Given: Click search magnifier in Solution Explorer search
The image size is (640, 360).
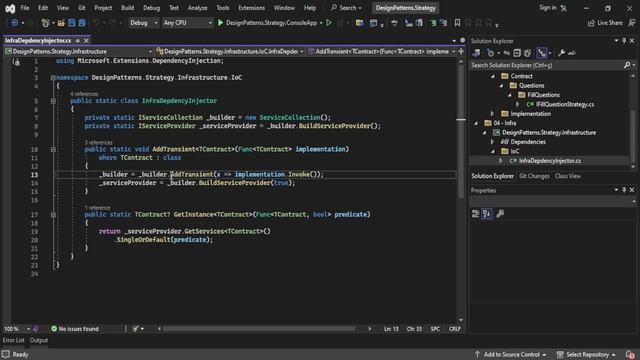Looking at the screenshot, I should pos(627,65).
